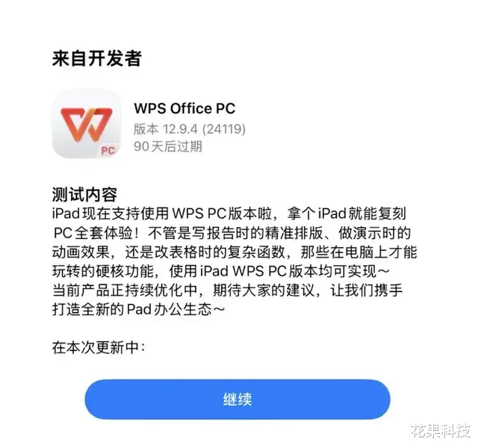Click the line starting 当前产品正持续优化中
Viewport: 478px width, 448px height.
227,290
